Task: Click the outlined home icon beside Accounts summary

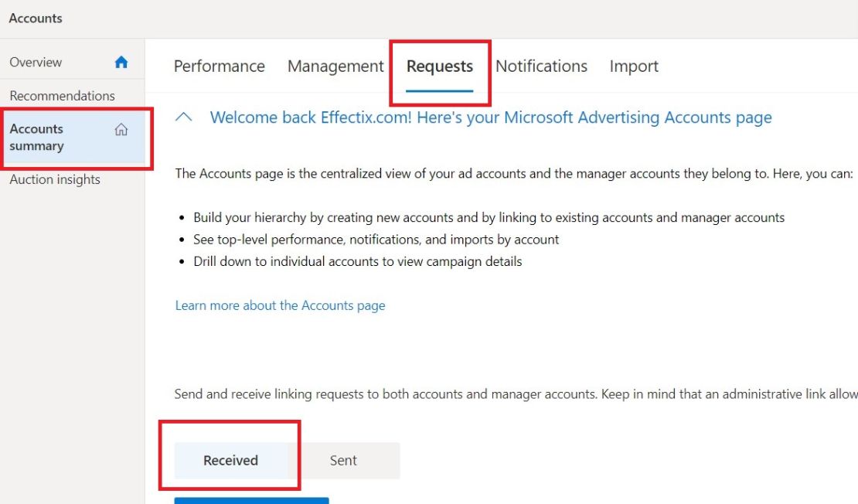Action: click(x=121, y=129)
